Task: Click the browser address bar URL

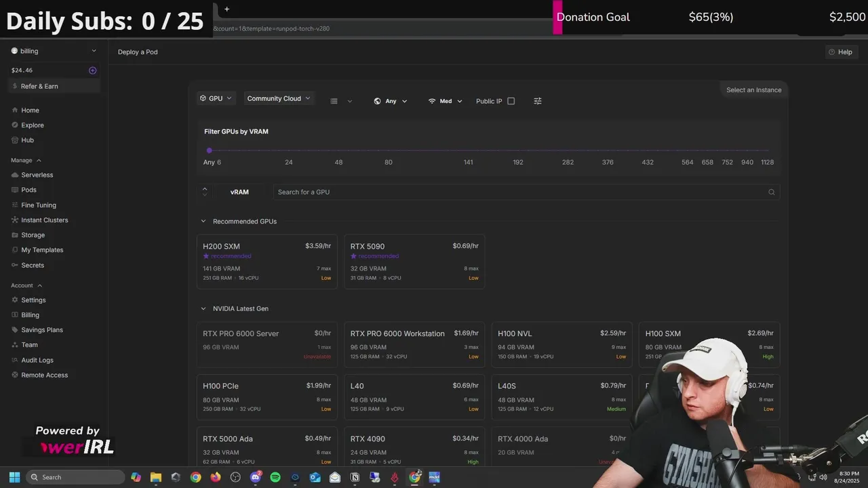Action: (x=271, y=28)
